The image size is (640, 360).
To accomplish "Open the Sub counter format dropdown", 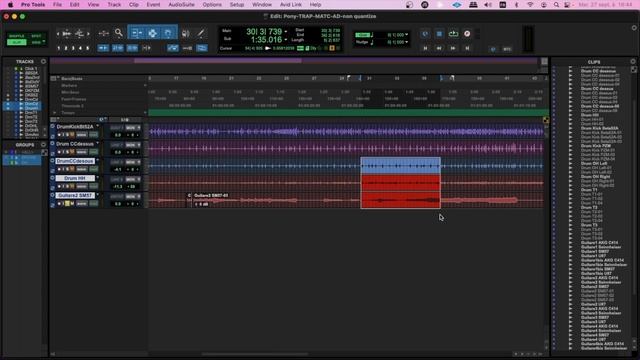I will coord(285,40).
